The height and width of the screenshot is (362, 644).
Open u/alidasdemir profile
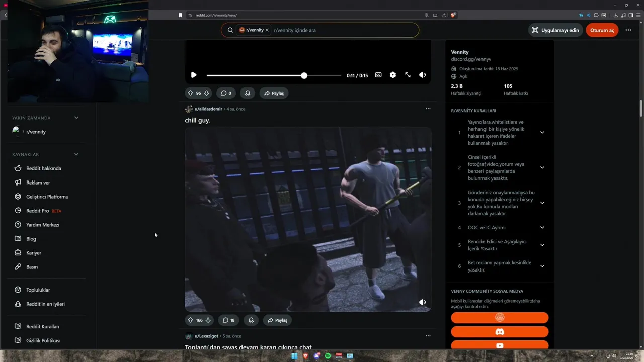[x=208, y=109]
